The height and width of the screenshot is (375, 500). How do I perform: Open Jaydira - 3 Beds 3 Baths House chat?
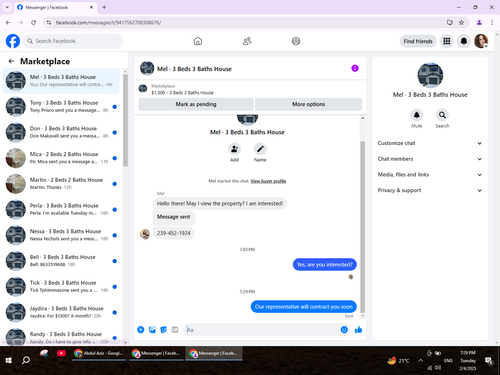click(62, 312)
